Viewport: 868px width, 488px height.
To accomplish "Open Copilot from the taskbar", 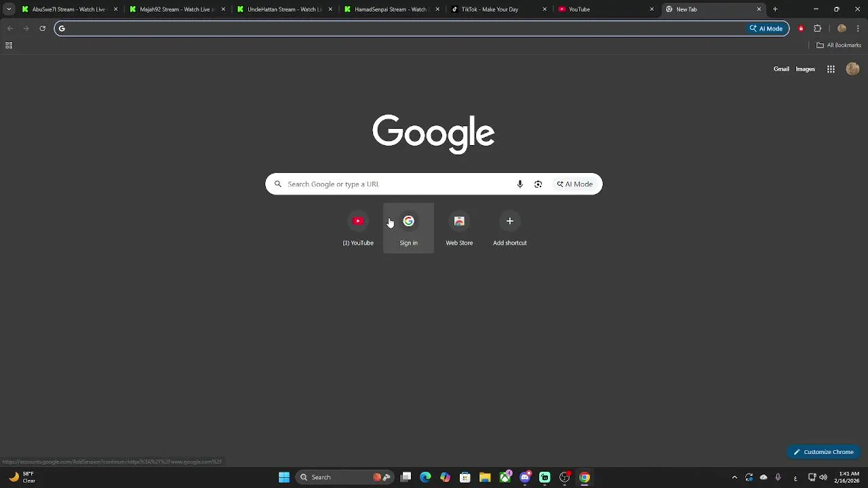I will pyautogui.click(x=445, y=477).
